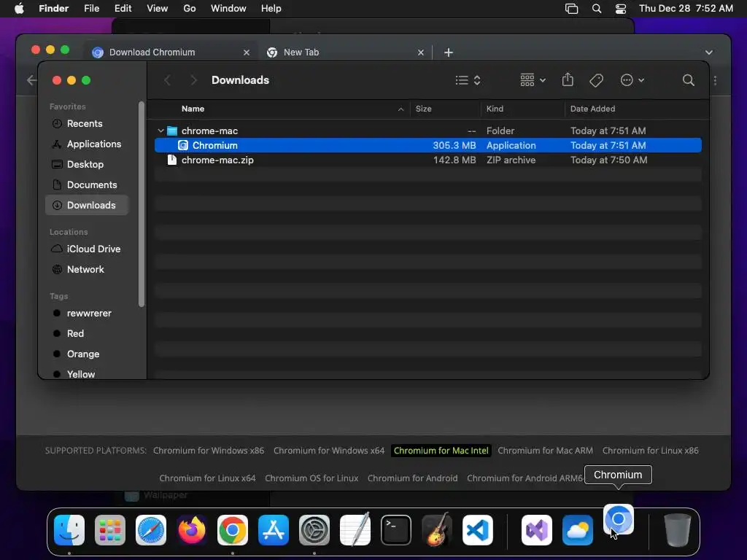Open the App Store from the Dock
This screenshot has width=747, height=560.
274,530
